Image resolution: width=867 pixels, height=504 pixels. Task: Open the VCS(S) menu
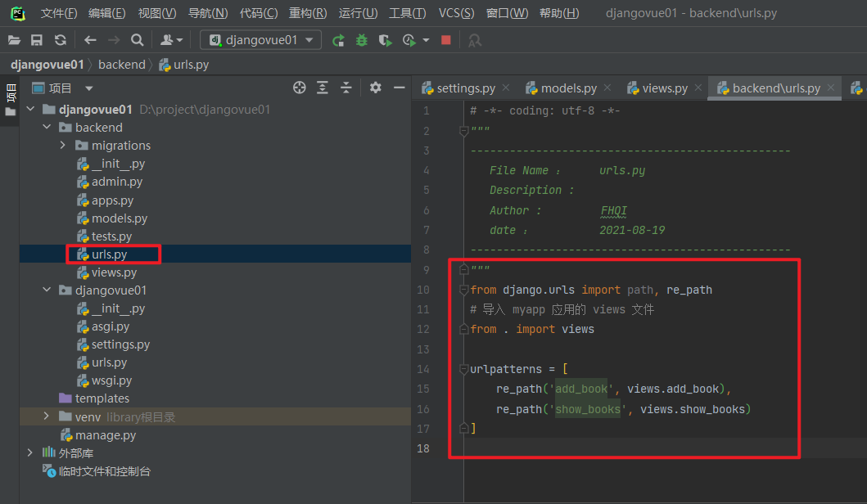(456, 13)
